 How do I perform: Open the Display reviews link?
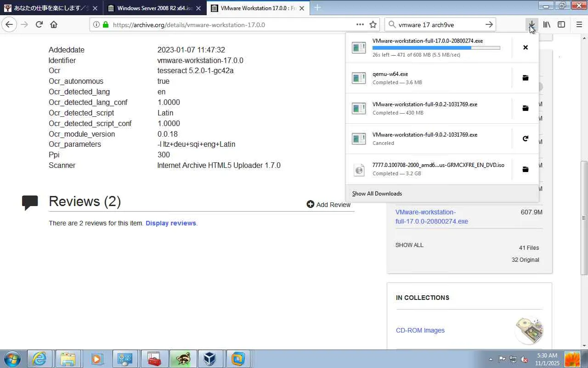coord(171,223)
